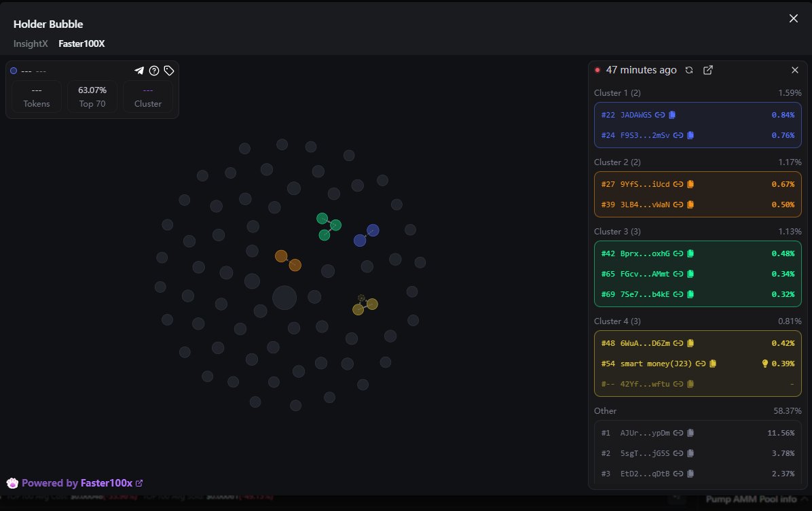This screenshot has height=511, width=812.
Task: Click the Cluster stat box
Action: (147, 96)
